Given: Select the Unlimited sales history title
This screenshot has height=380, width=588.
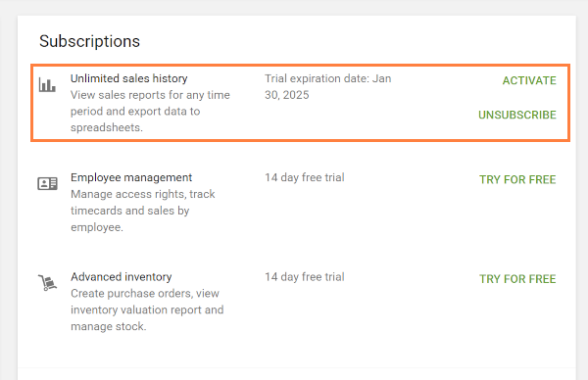Looking at the screenshot, I should click(129, 78).
